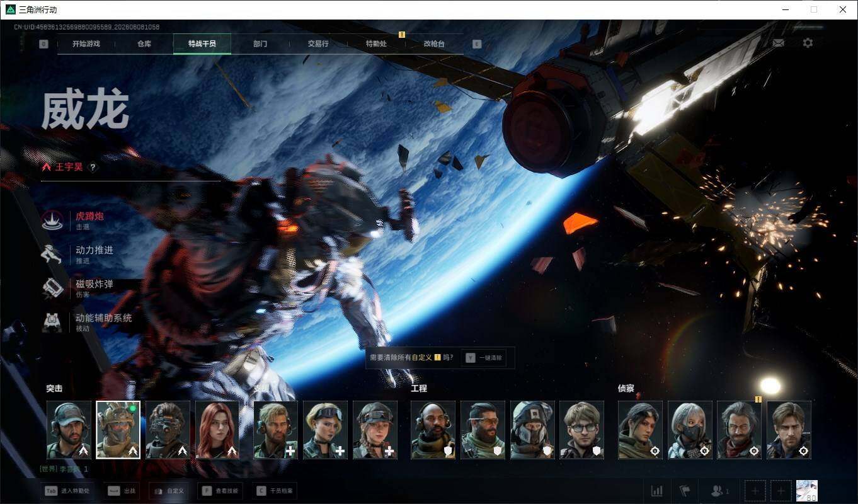The height and width of the screenshot is (504, 858).
Task: Click the [世界] chat message line
Action: pos(64,469)
